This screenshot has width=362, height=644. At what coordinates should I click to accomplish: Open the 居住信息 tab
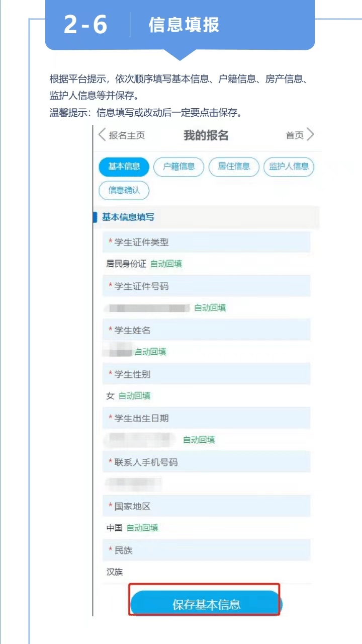pos(234,167)
